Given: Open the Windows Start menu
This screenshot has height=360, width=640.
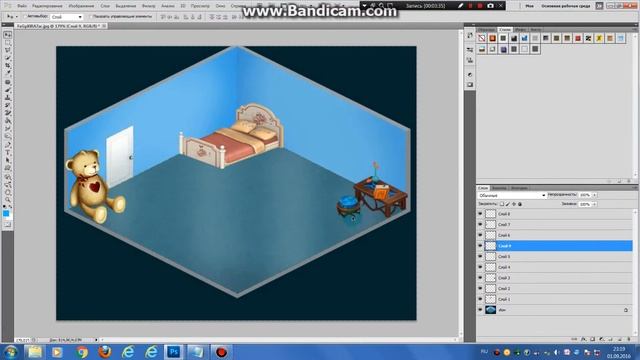Looking at the screenshot, I should [10, 352].
